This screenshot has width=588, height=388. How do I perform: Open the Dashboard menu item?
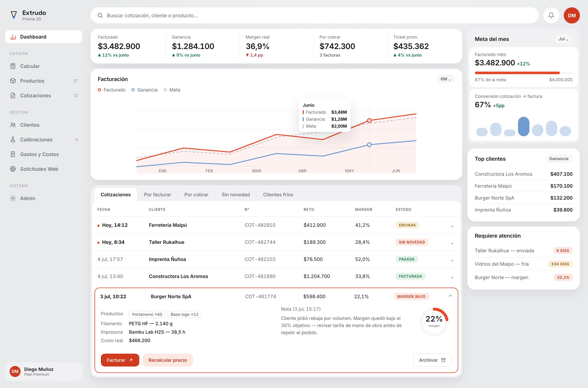pos(44,37)
